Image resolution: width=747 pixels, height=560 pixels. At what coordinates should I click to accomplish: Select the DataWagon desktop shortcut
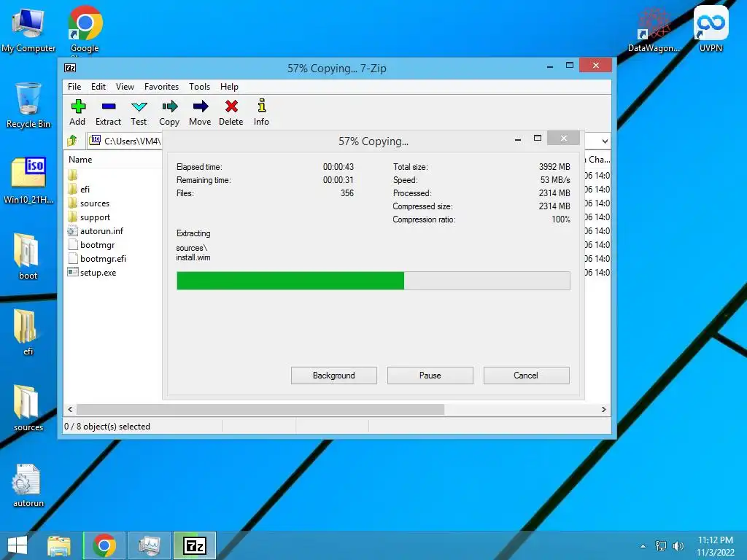tap(654, 29)
